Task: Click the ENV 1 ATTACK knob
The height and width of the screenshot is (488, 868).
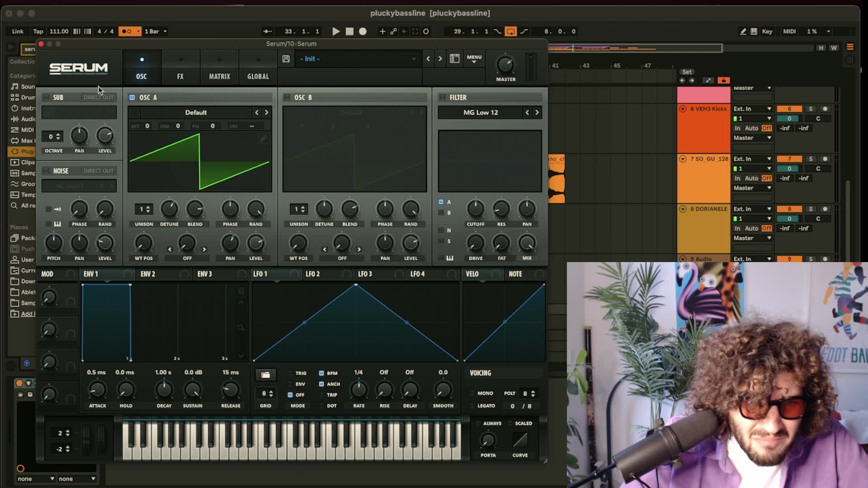Action: coord(97,389)
